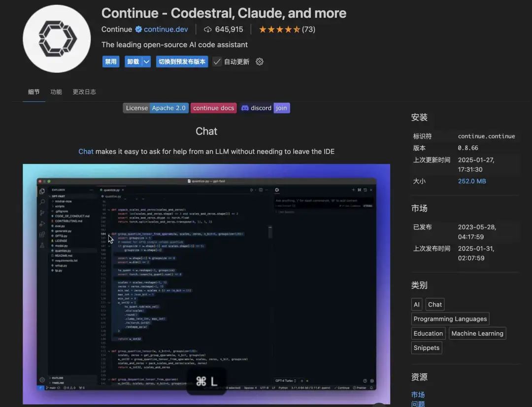Screen dimensions: 532x407
Task: Click Search icon in demo image activity bar
Action: tap(42, 202)
